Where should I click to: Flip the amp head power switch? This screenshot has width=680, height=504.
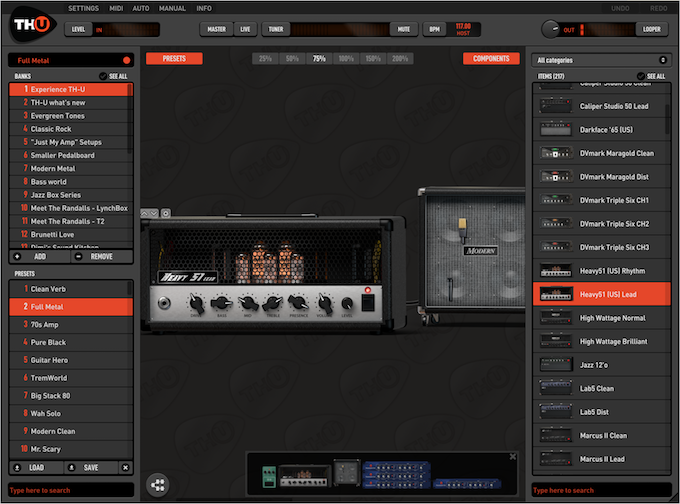368,302
